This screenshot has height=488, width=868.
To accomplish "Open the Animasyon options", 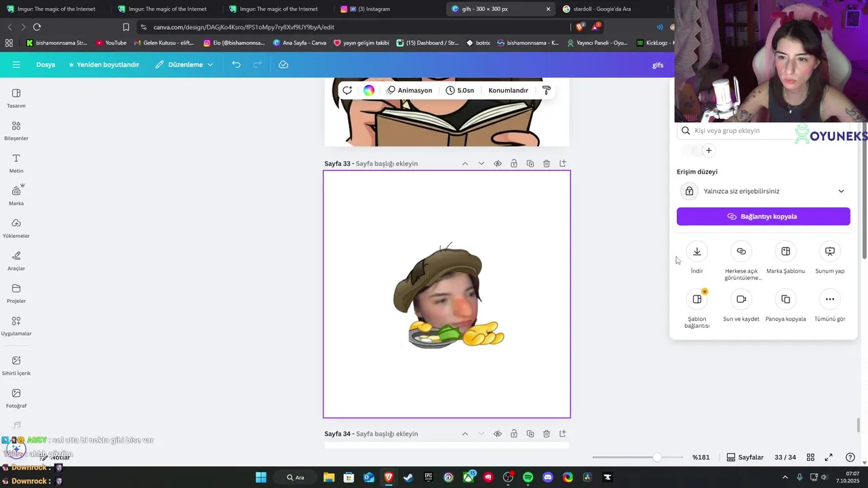I will (x=409, y=90).
